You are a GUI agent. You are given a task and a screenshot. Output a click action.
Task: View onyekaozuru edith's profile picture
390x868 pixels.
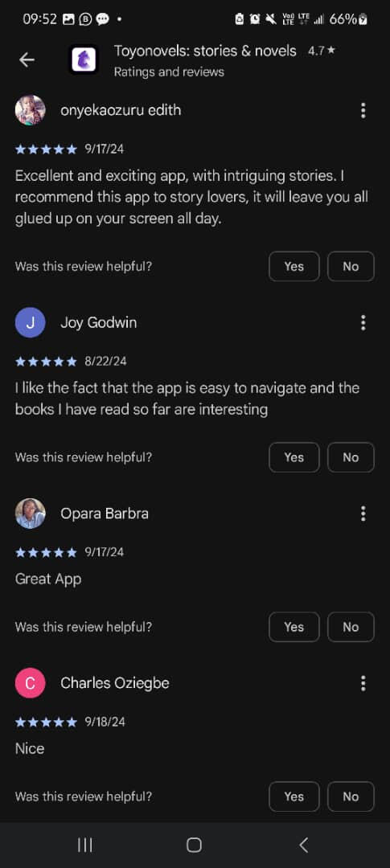tap(30, 111)
